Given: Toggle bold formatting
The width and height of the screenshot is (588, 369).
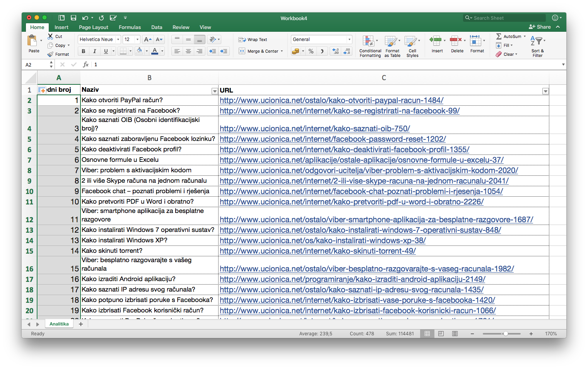Looking at the screenshot, I should pos(83,51).
